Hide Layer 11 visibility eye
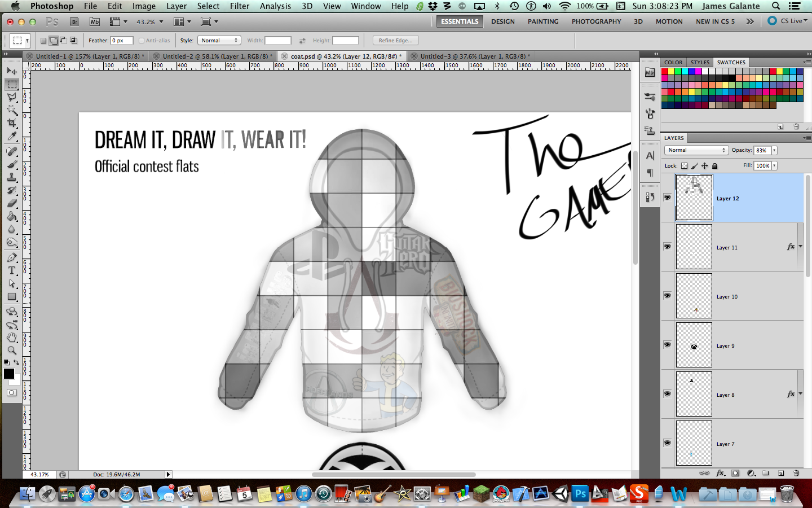The width and height of the screenshot is (812, 508). 667,247
